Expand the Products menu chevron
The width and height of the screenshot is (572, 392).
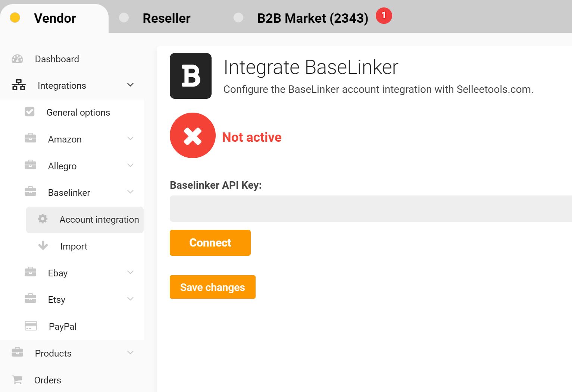pyautogui.click(x=130, y=352)
